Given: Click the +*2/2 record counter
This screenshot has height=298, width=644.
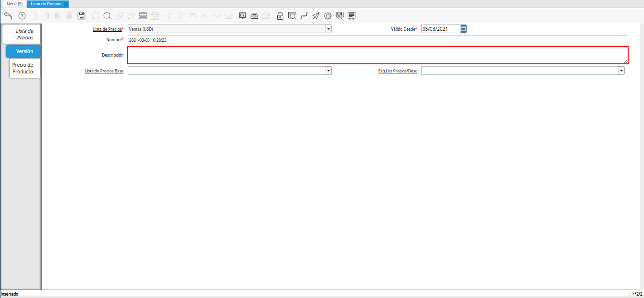Looking at the screenshot, I should coord(637,294).
